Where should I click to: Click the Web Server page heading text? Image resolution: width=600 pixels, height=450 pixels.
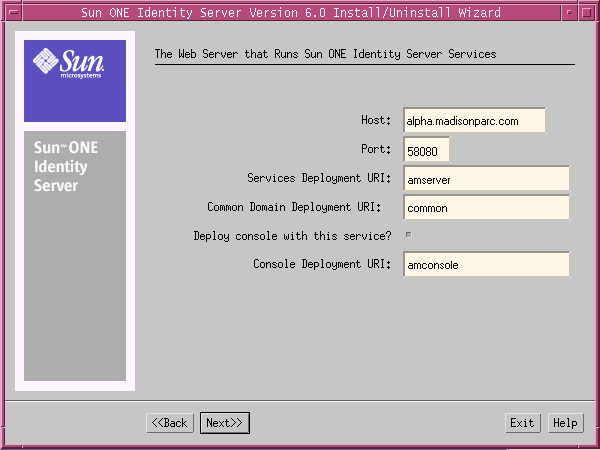coord(325,54)
